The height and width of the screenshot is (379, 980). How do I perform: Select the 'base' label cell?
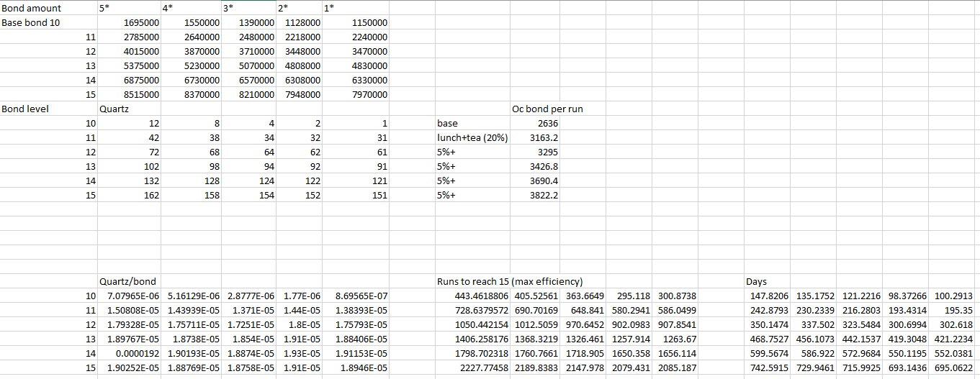click(x=472, y=123)
